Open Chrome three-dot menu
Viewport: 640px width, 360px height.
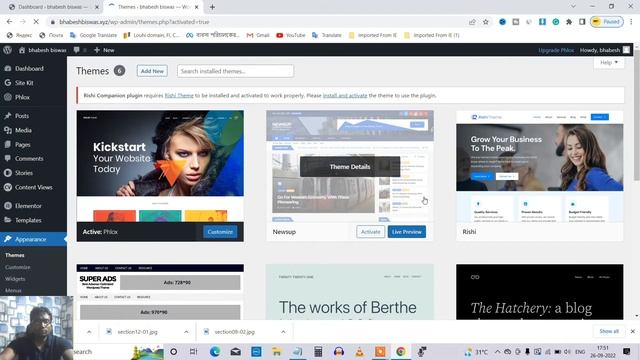[x=631, y=22]
